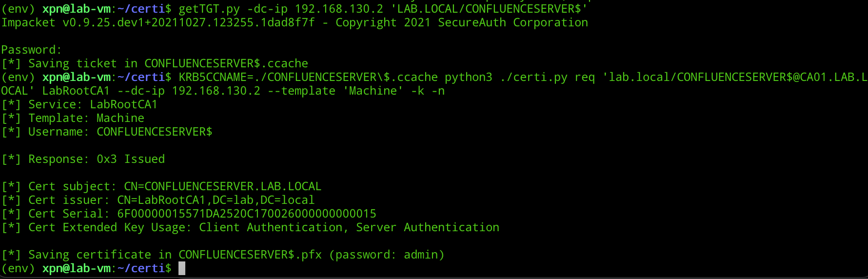Click the './certi.py' script name
The height and width of the screenshot is (279, 868).
click(533, 77)
